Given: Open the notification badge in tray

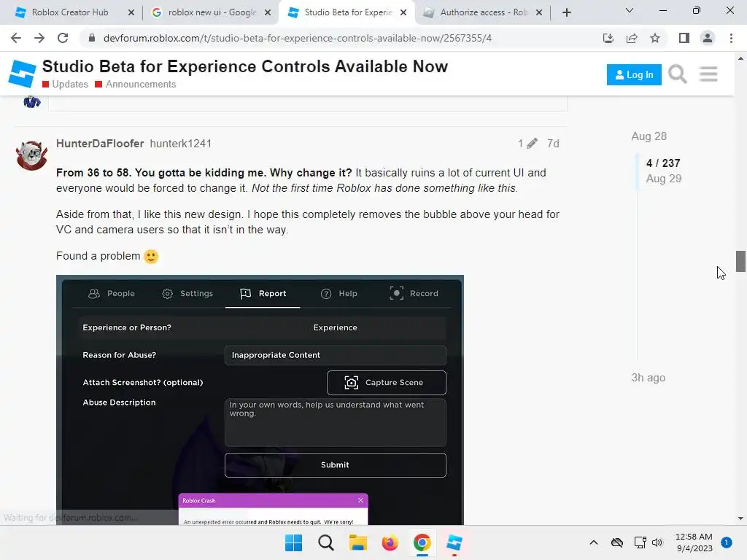Looking at the screenshot, I should [x=727, y=542].
